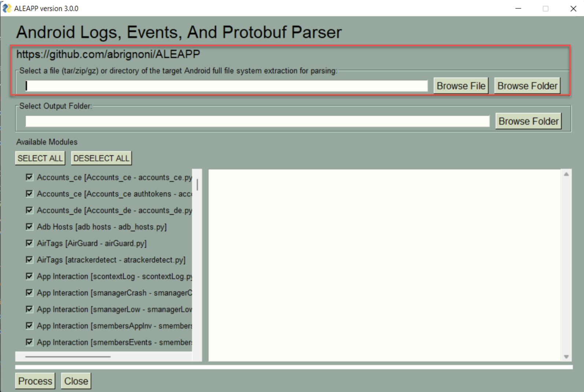
Task: Focus the Select Output Folder path field
Action: pos(258,121)
